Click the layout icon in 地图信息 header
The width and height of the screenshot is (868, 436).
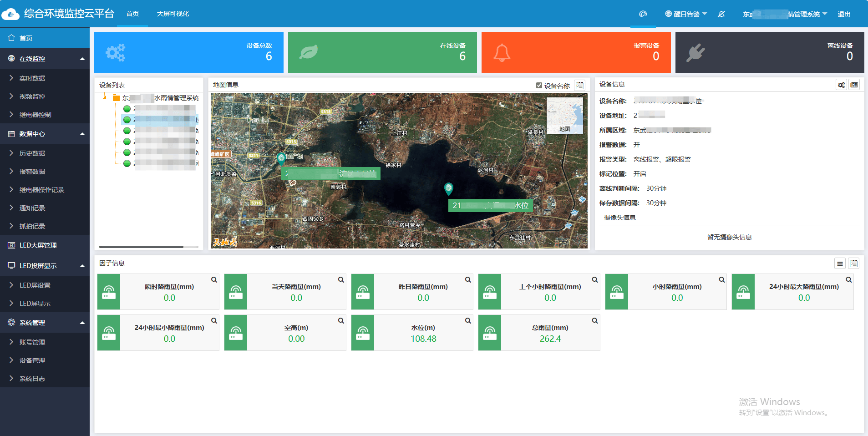[x=579, y=85]
